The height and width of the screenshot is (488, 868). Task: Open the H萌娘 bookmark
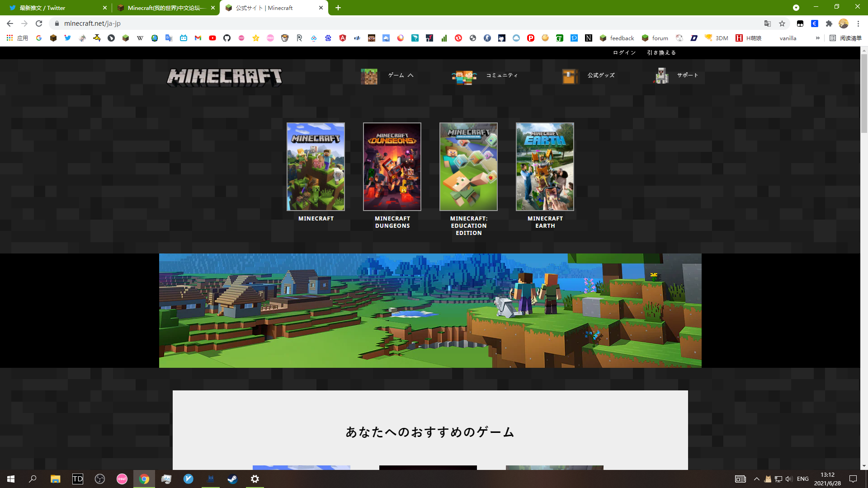point(749,38)
